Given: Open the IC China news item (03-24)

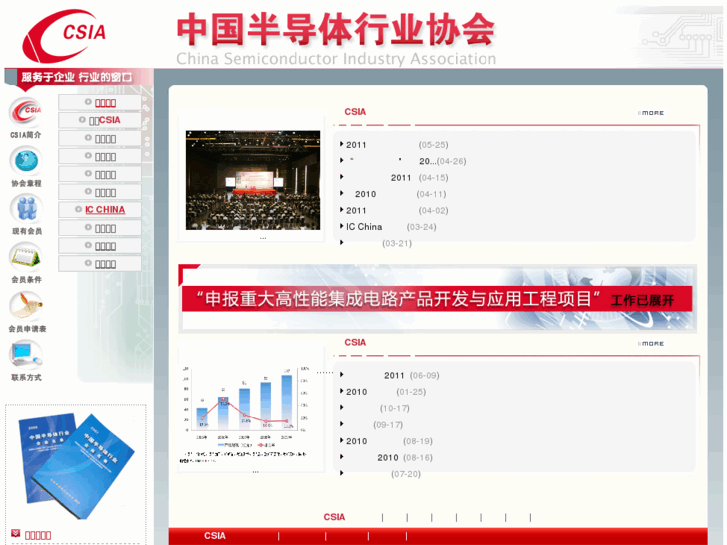Looking at the screenshot, I should click(x=389, y=227).
